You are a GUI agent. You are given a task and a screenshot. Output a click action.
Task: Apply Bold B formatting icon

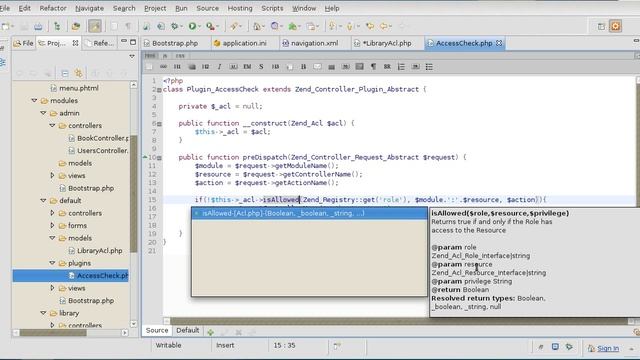(303, 67)
